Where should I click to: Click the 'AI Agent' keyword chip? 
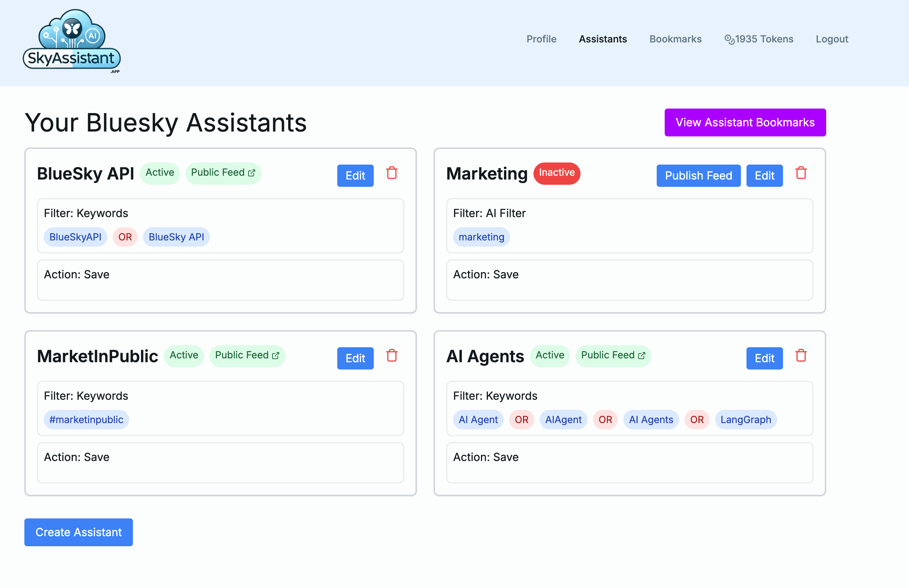pyautogui.click(x=478, y=419)
